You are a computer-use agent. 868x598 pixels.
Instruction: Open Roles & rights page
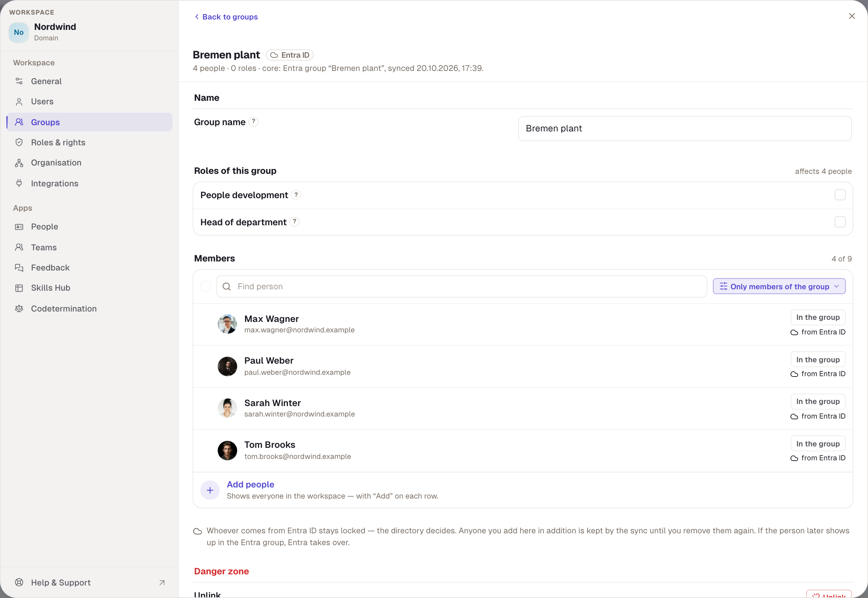point(89,143)
